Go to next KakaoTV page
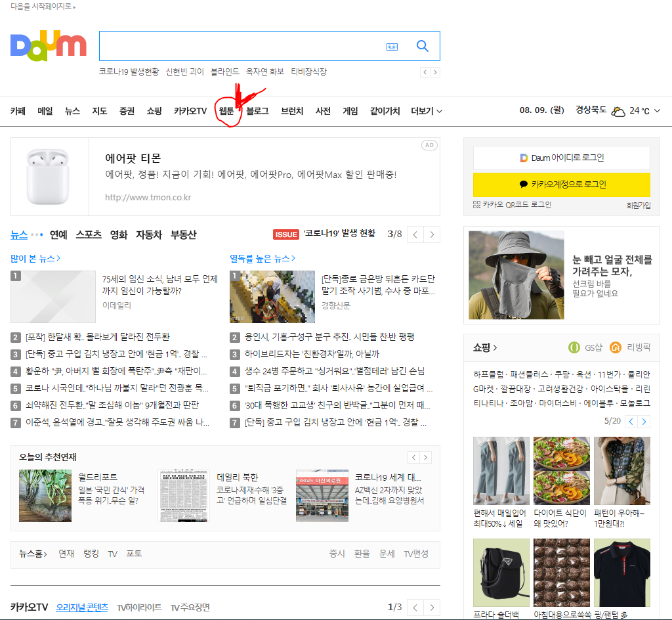672x620 pixels. 432,607
